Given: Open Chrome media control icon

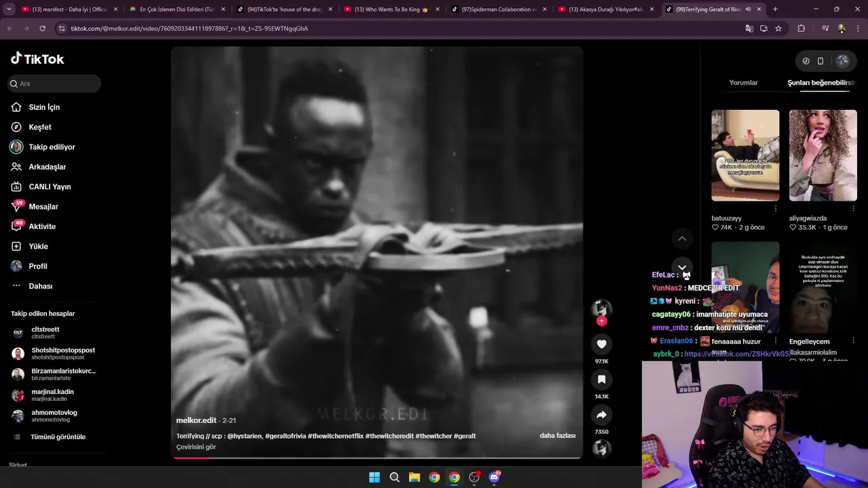Looking at the screenshot, I should click(x=825, y=28).
